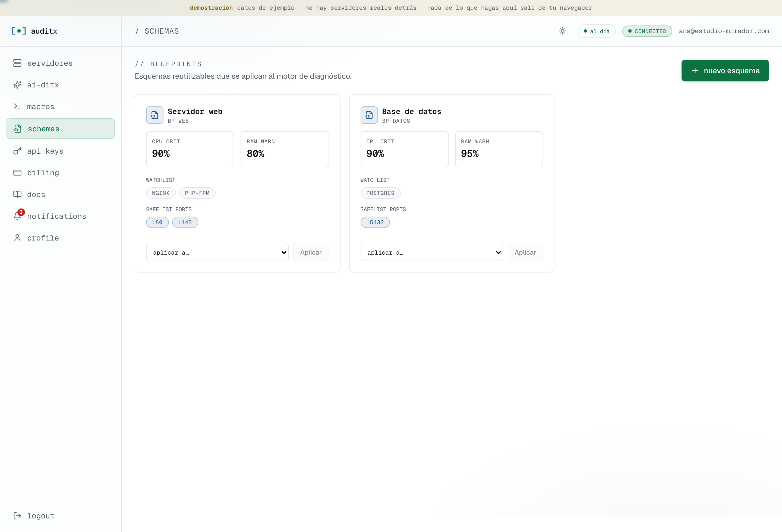Open servidores via its server icon
The height and width of the screenshot is (532, 782).
coord(17,63)
